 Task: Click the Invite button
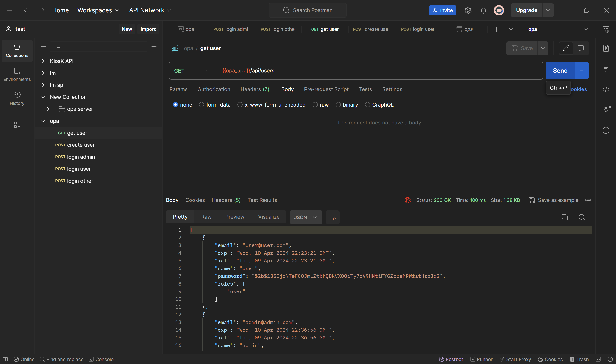[442, 10]
